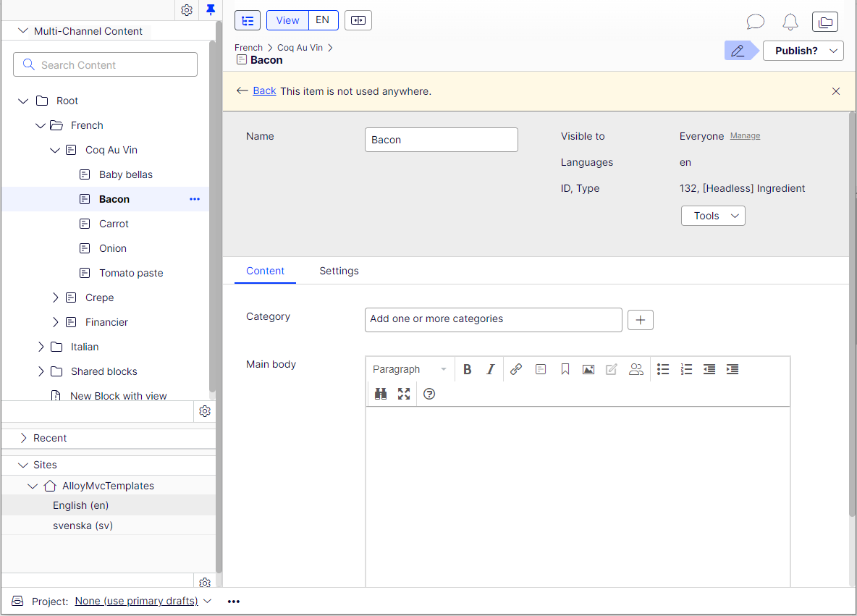Viewport: 857px width, 616px height.
Task: Open notifications bell icon
Action: click(x=790, y=21)
